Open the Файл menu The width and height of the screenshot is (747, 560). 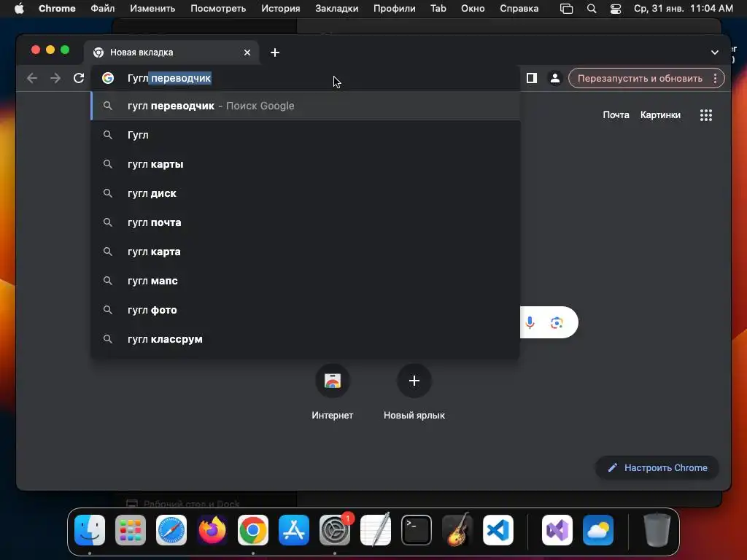[x=102, y=9]
